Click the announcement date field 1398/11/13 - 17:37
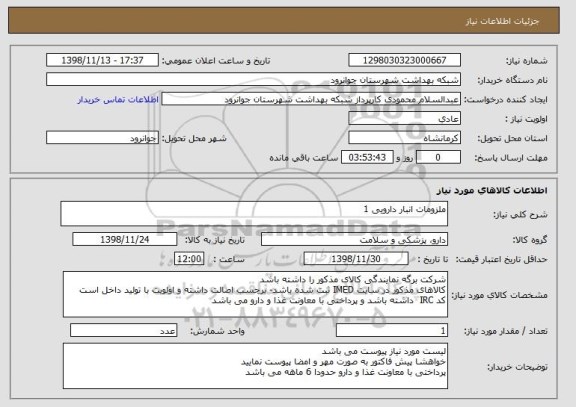The width and height of the screenshot is (576, 407). pos(102,60)
